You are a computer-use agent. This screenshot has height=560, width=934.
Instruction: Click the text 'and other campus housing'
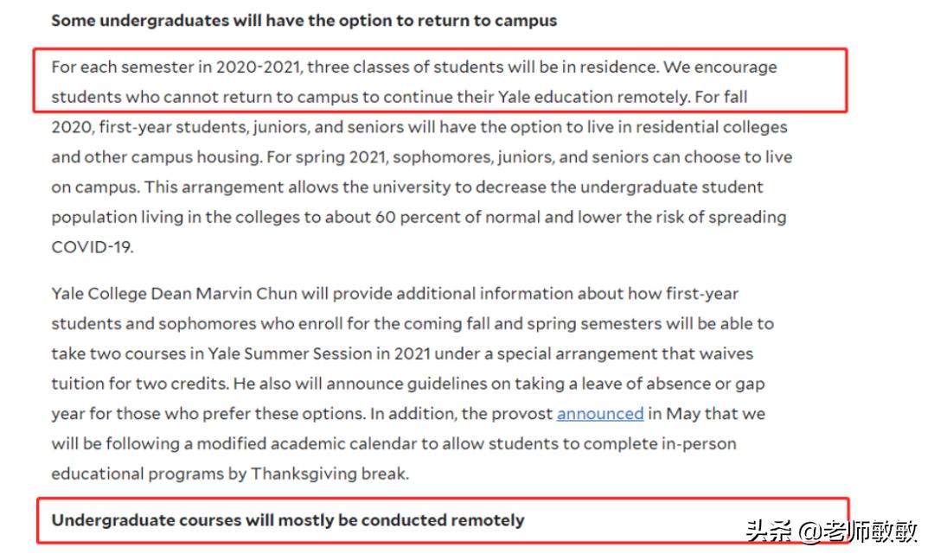tap(156, 157)
